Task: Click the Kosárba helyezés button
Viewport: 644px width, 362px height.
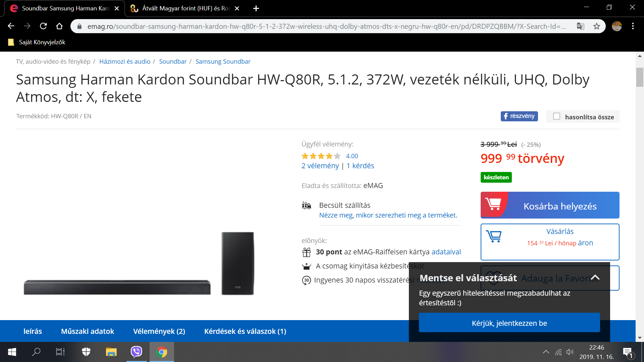Action: [x=550, y=205]
